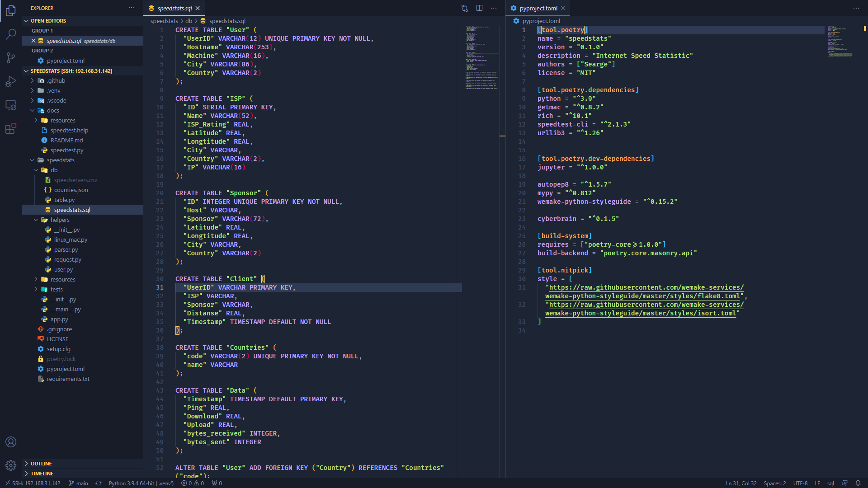Expand the .github folder

[x=56, y=81]
